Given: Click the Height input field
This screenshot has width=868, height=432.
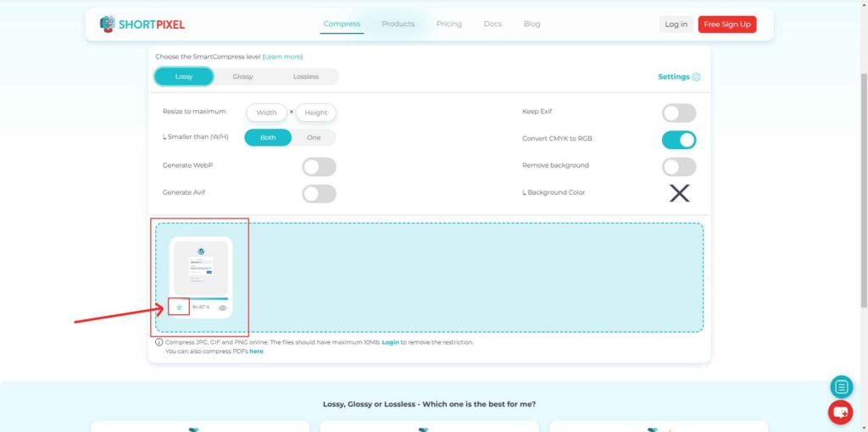Looking at the screenshot, I should coord(315,113).
